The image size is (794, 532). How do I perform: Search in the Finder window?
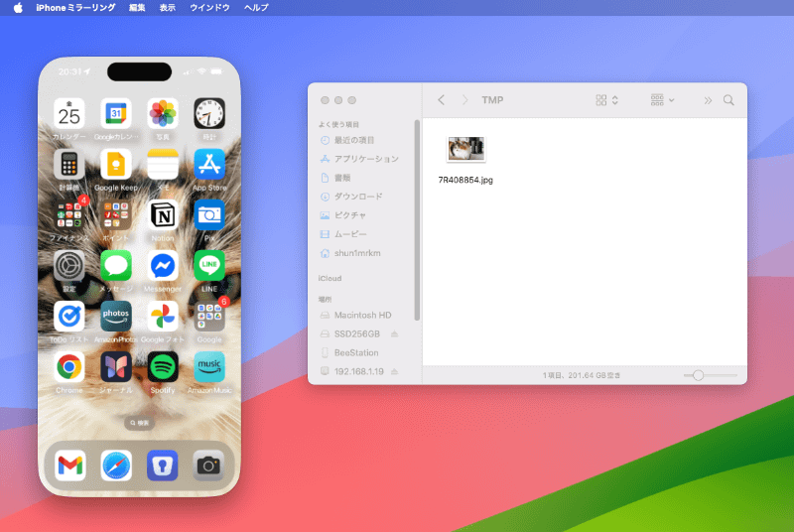728,100
